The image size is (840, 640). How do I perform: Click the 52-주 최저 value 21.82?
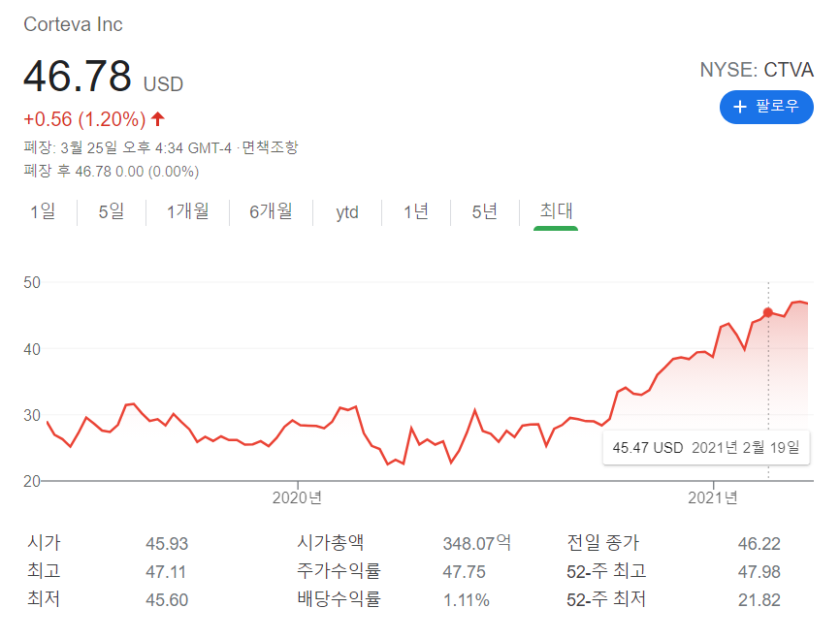759,600
